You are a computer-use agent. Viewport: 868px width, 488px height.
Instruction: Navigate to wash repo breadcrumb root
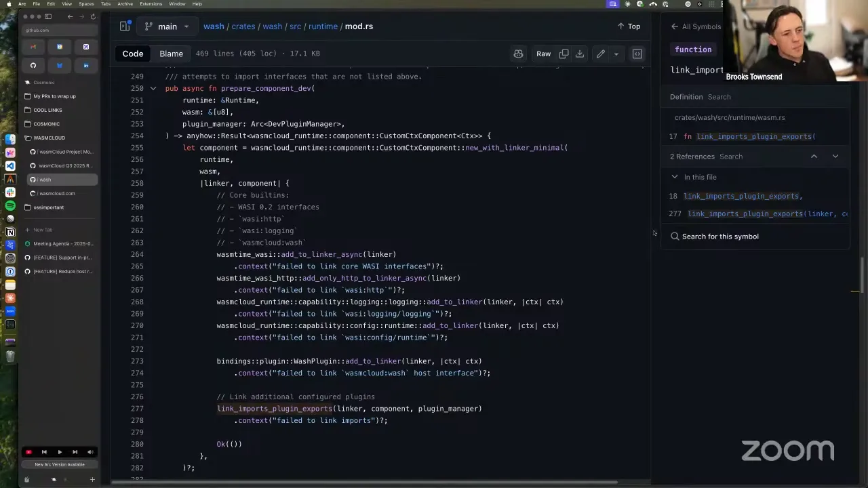[x=214, y=26]
